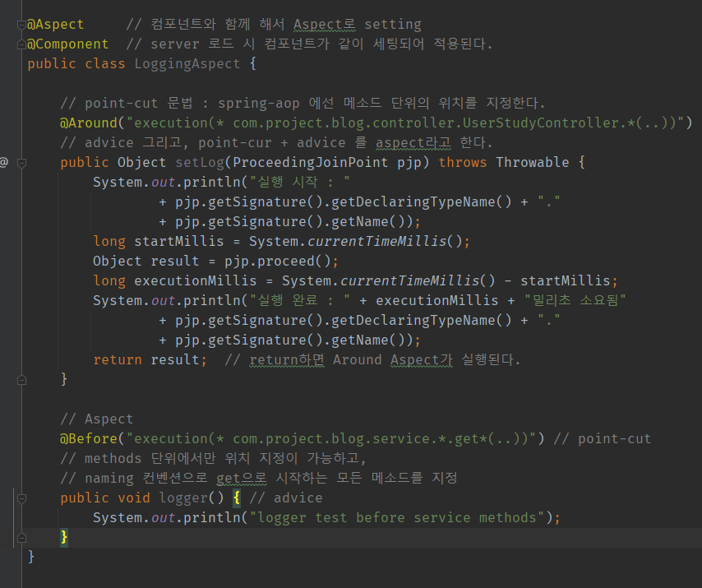Click the throws keyword in setLog signature
This screenshot has height=588, width=702.
click(463, 162)
